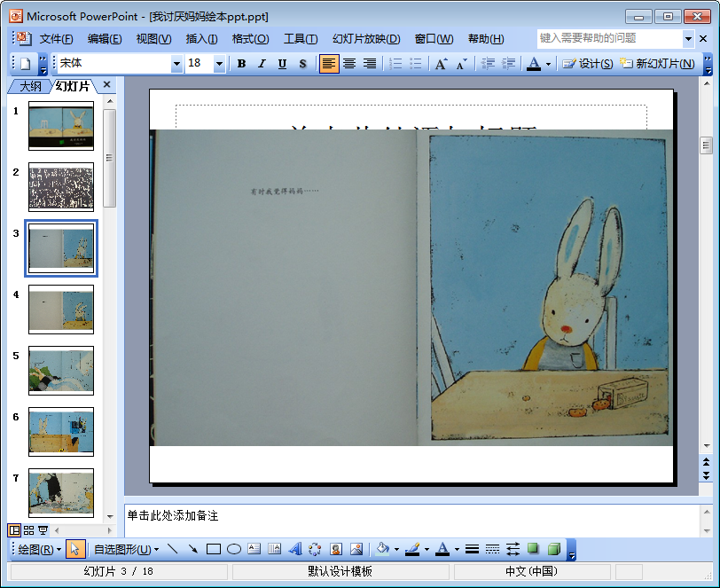Click the font size 18 field
This screenshot has width=720, height=588.
200,63
